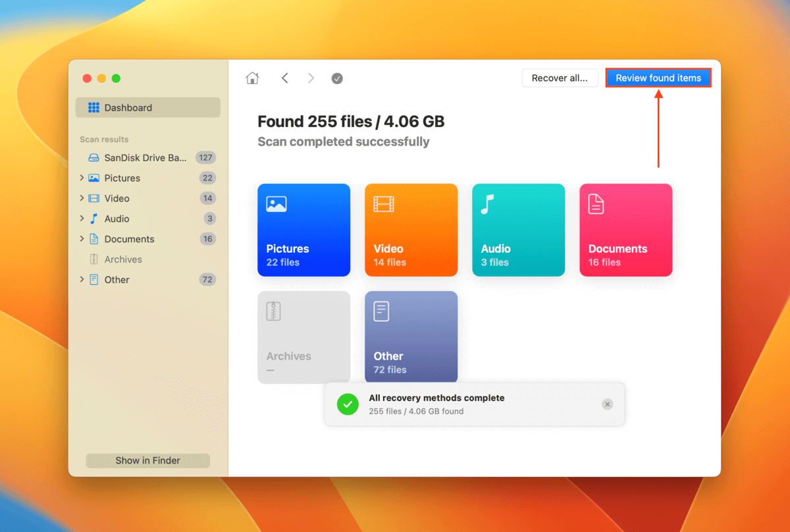Click the 127 count badge
The width and height of the screenshot is (790, 532).
205,158
